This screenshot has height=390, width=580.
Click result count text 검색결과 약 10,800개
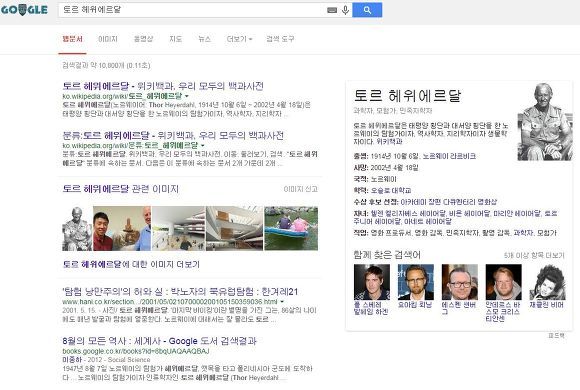106,65
